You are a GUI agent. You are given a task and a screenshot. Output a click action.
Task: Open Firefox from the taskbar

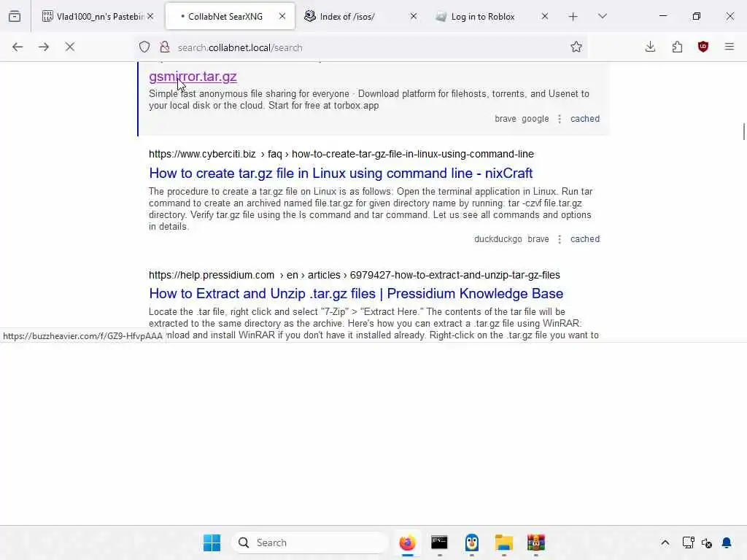click(x=407, y=542)
